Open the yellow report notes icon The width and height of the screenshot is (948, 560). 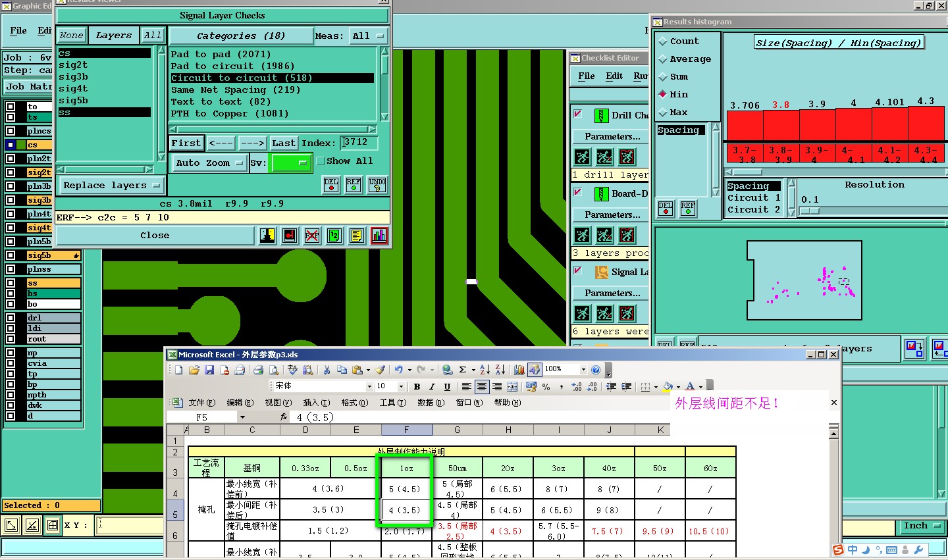(x=356, y=236)
